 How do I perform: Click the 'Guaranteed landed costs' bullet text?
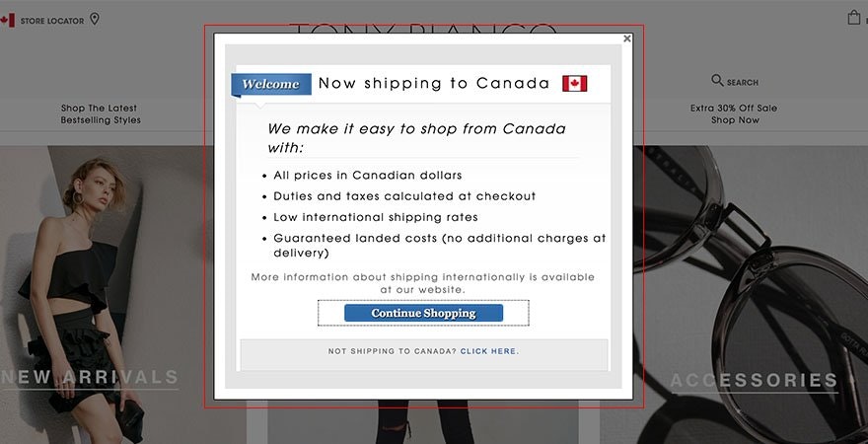(x=439, y=239)
